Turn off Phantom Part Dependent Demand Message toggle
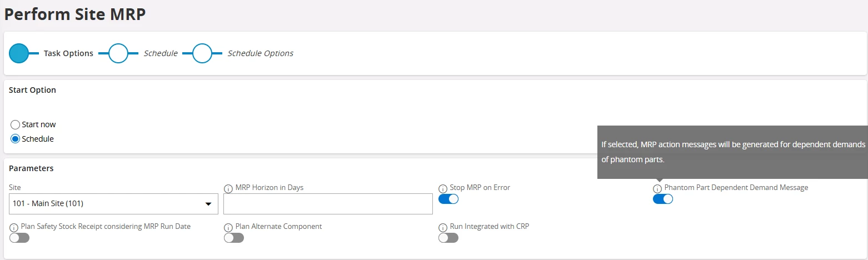This screenshot has height=260, width=868. (663, 199)
